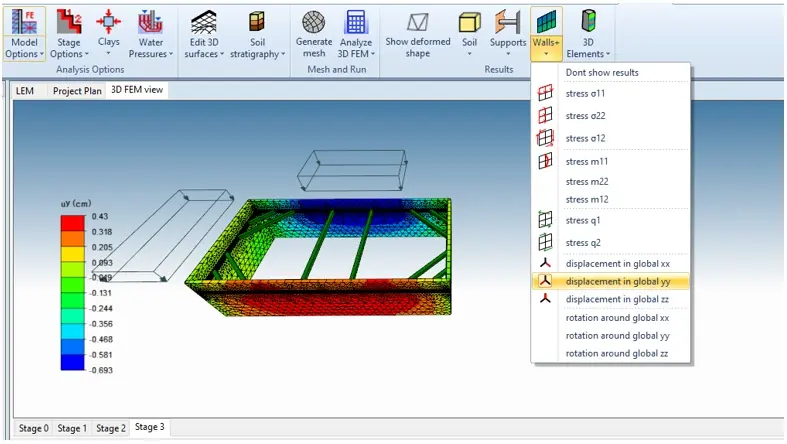Select the Stage 3 tab

pyautogui.click(x=150, y=427)
